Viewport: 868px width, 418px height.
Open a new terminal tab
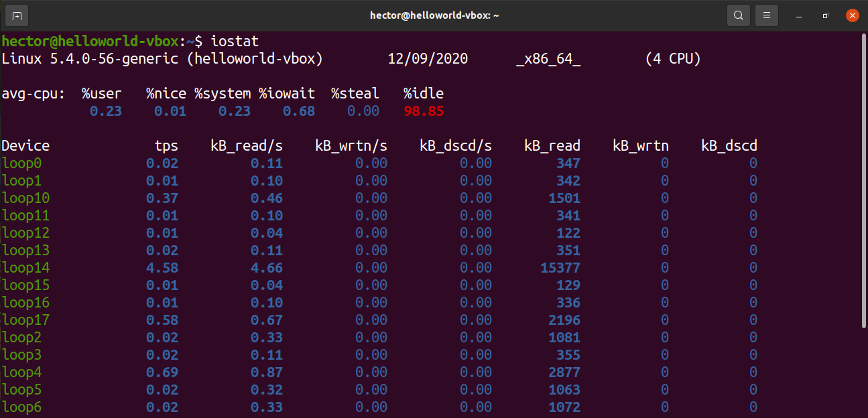pyautogui.click(x=17, y=15)
